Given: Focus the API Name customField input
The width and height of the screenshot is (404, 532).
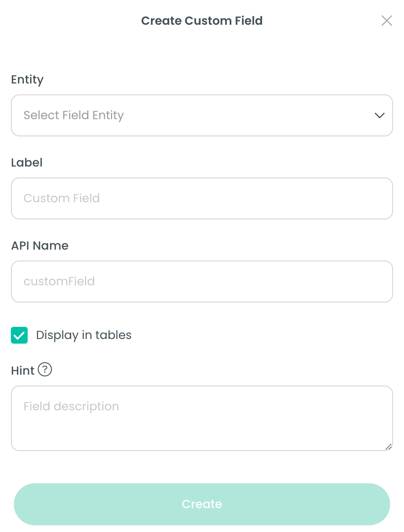Looking at the screenshot, I should [x=202, y=282].
